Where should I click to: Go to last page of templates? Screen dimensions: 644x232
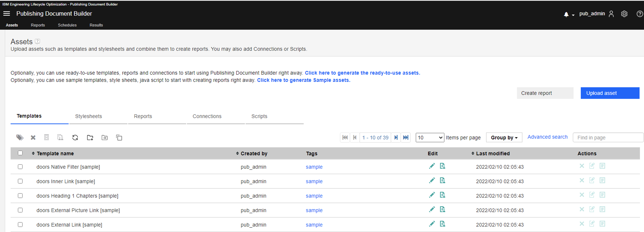(x=406, y=138)
